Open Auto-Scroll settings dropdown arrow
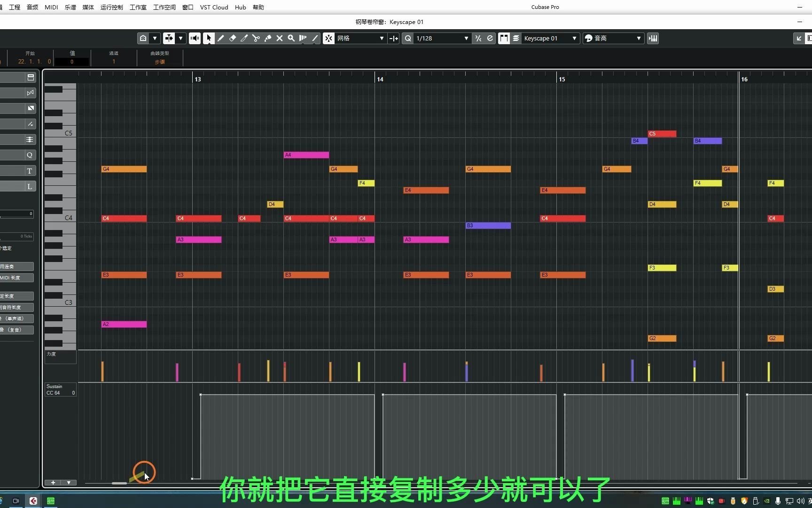The width and height of the screenshot is (812, 508). pos(180,38)
